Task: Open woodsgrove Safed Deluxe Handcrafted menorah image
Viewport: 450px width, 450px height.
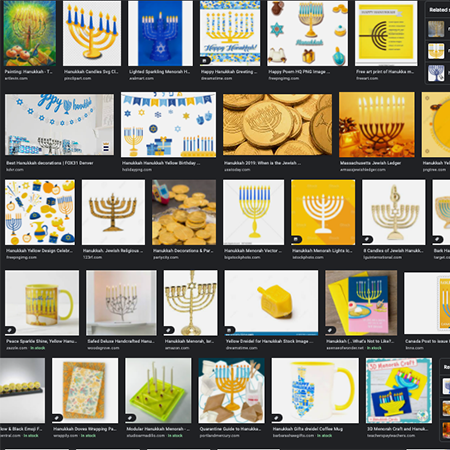Action: click(121, 303)
